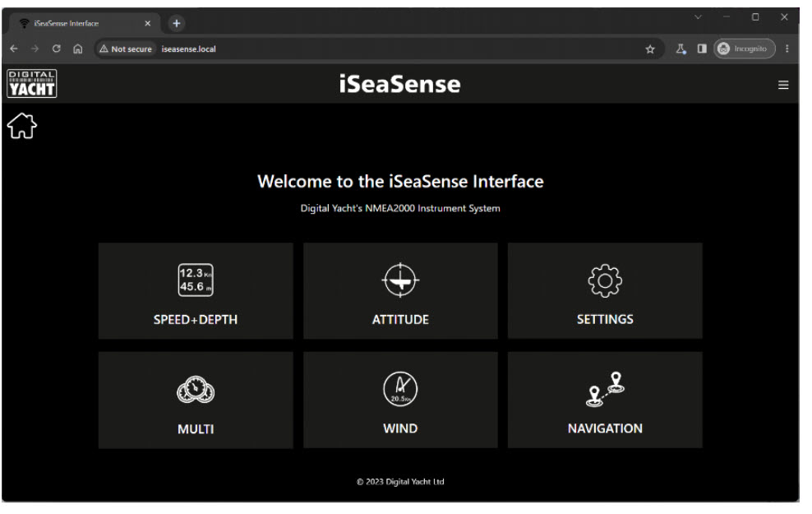
Task: Click the Digital Yacht logo
Action: click(32, 83)
